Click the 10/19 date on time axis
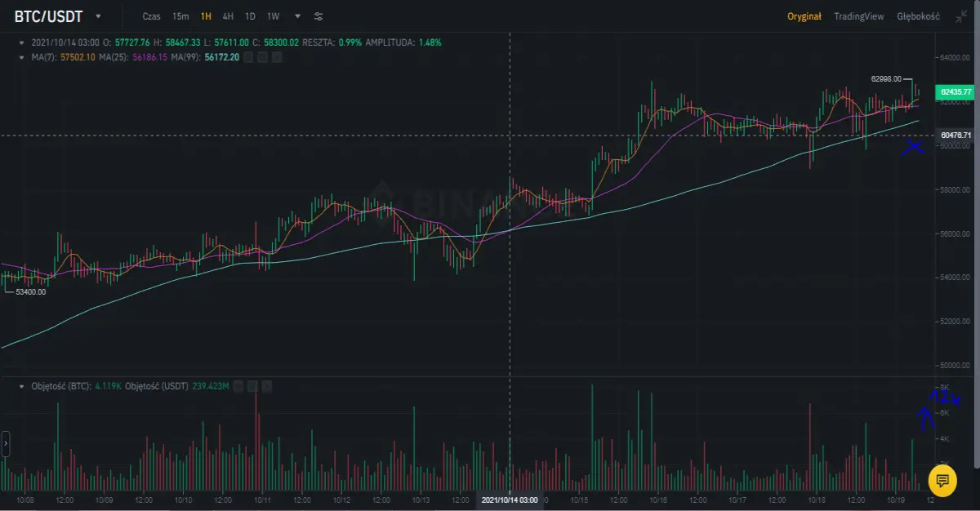 [x=896, y=499]
